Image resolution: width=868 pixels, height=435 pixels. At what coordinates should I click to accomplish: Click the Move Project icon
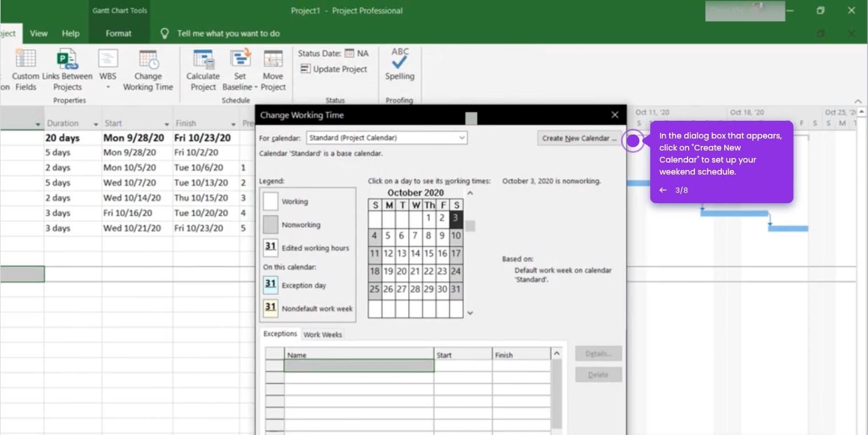pos(273,59)
